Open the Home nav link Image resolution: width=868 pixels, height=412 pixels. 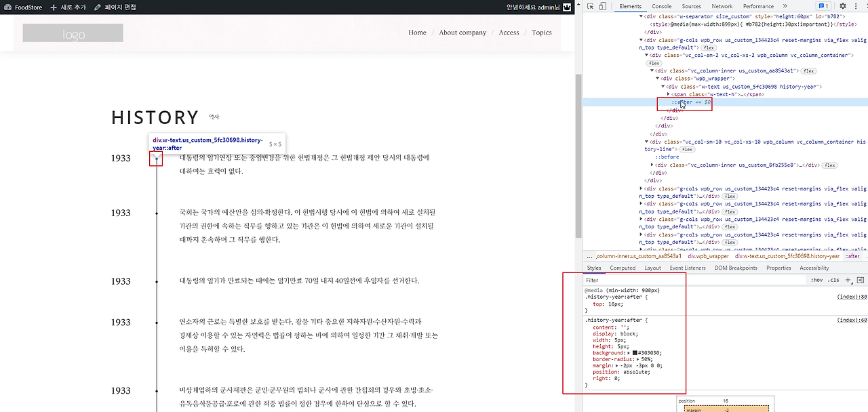click(x=417, y=33)
